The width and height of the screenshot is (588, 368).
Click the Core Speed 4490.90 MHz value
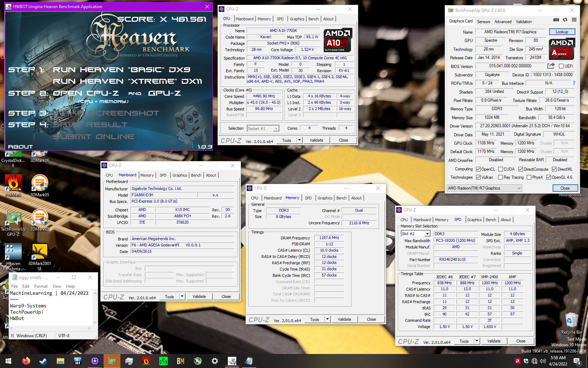(264, 96)
